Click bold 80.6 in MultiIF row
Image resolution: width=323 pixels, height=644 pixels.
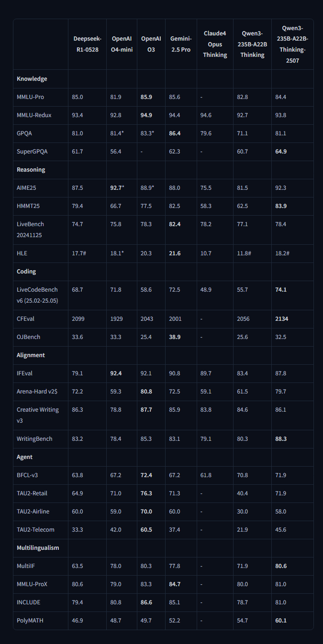pyautogui.click(x=281, y=566)
